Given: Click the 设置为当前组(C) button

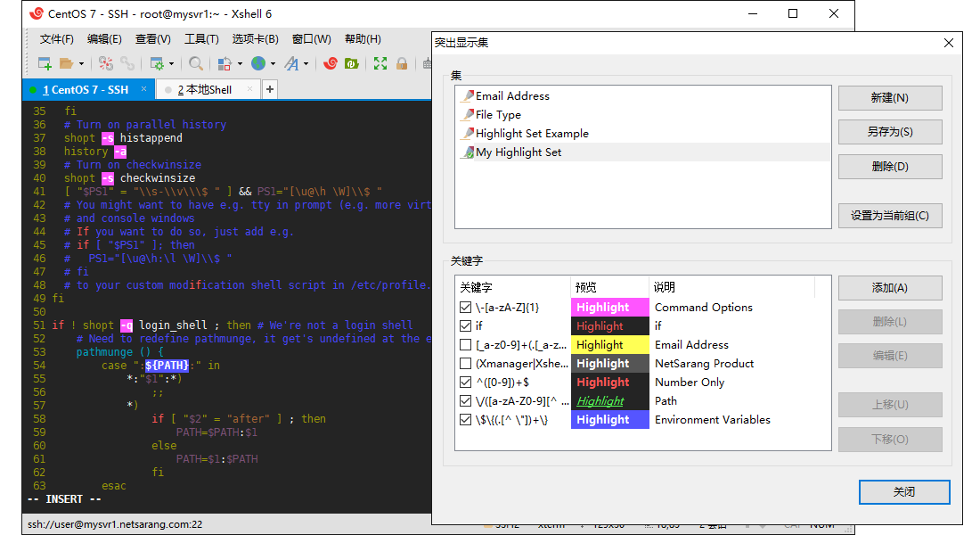Looking at the screenshot, I should [890, 216].
